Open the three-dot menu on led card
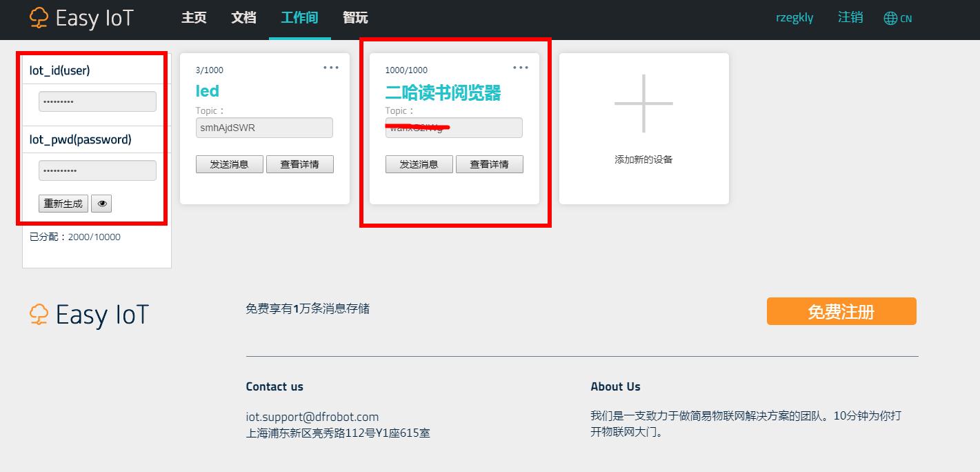This screenshot has width=980, height=472. (x=331, y=68)
